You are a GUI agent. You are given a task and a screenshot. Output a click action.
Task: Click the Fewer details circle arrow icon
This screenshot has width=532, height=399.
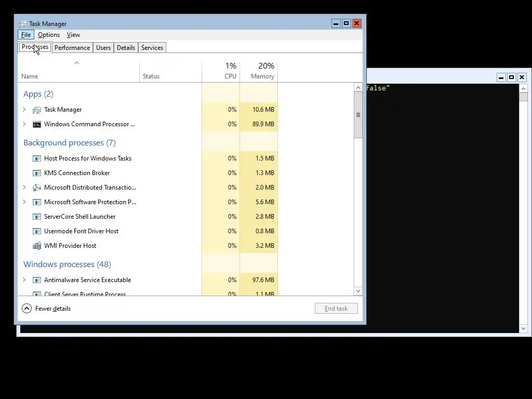pyautogui.click(x=27, y=309)
